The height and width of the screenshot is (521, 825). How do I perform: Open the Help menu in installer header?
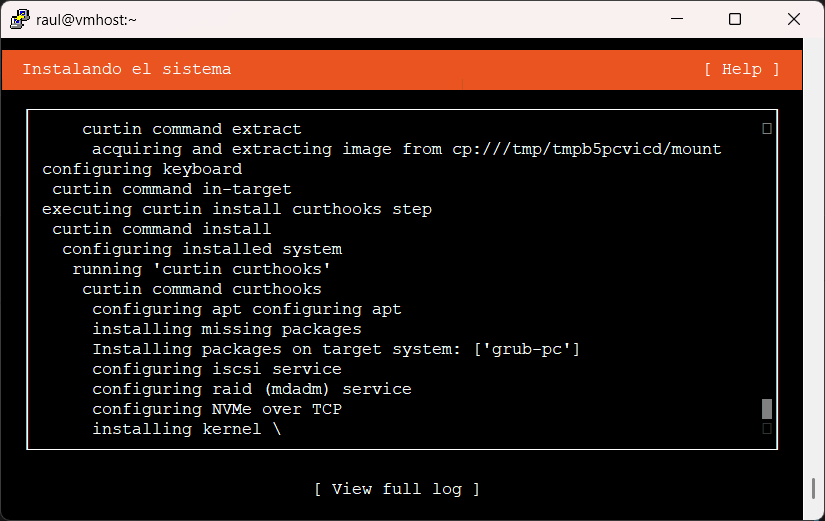(741, 69)
